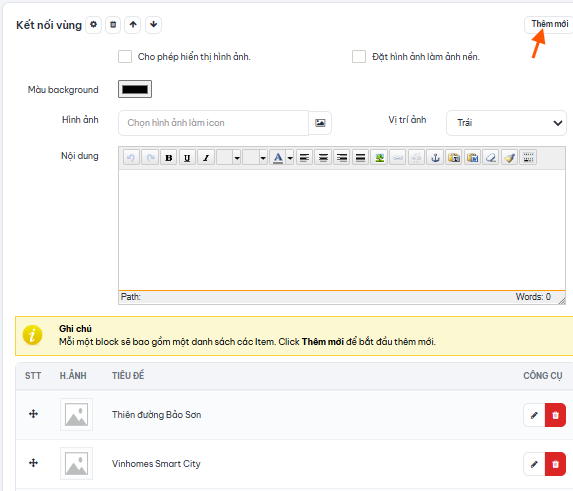Click the TIÊU ĐỀ column header
This screenshot has height=491, width=573.
pos(128,376)
